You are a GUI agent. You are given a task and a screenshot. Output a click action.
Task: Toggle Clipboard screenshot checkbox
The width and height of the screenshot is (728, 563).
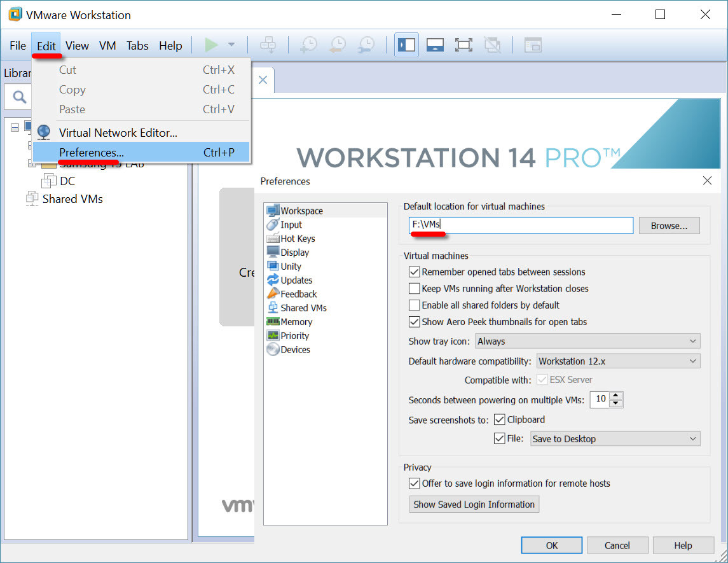[500, 419]
